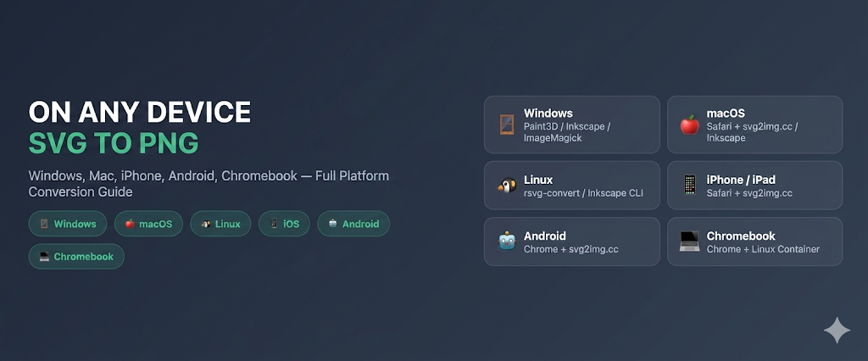The width and height of the screenshot is (868, 361).
Task: Open the Linux card title
Action: point(538,180)
